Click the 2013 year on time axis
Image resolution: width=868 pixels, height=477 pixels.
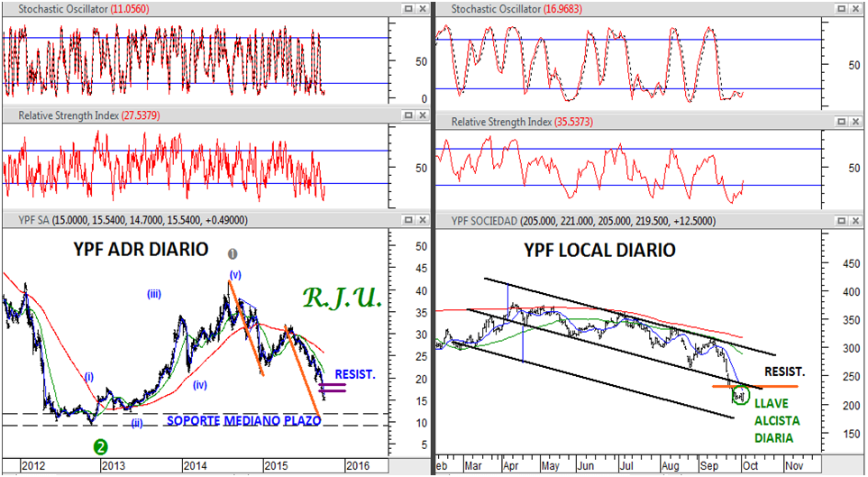[114, 464]
